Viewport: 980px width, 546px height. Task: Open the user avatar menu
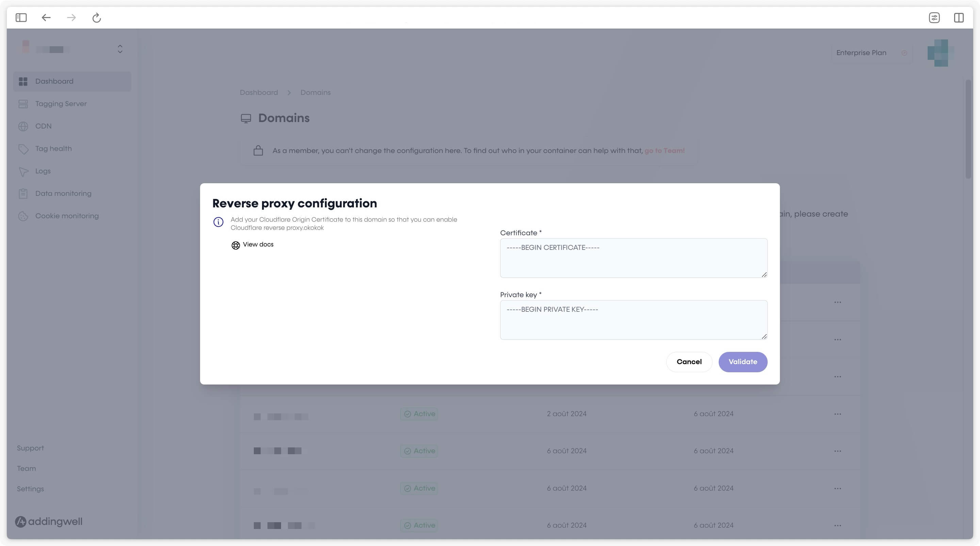click(x=941, y=53)
